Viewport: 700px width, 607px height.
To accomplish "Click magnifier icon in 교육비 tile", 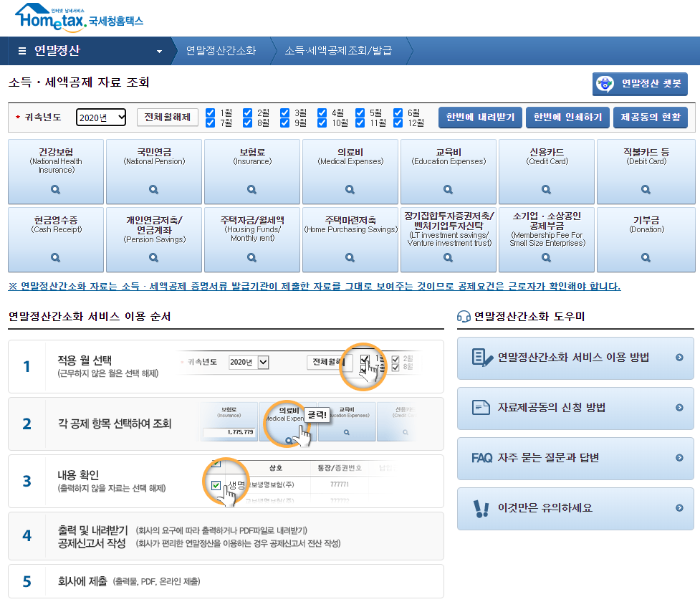I will (x=449, y=189).
